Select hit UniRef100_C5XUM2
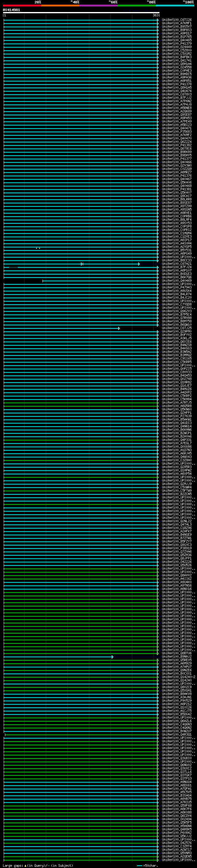Viewport: 197px width, 868px height. [x=176, y=54]
